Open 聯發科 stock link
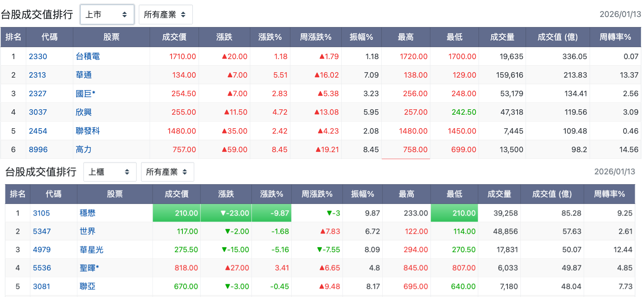 88,131
